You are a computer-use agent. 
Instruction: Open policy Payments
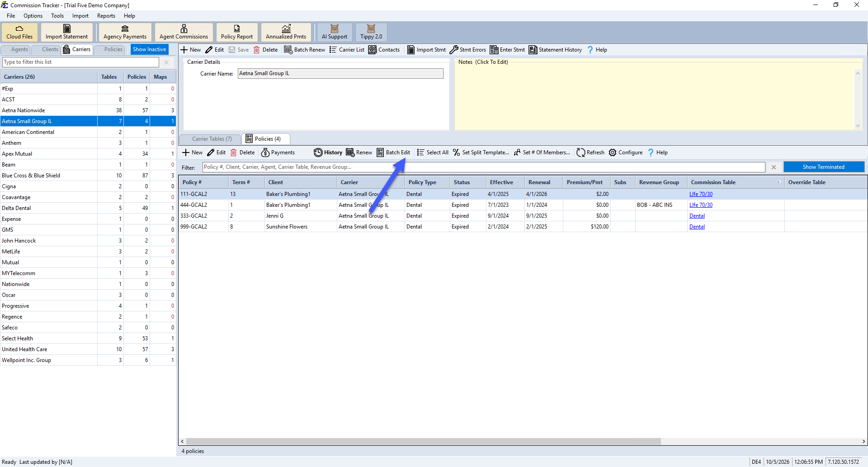(278, 152)
